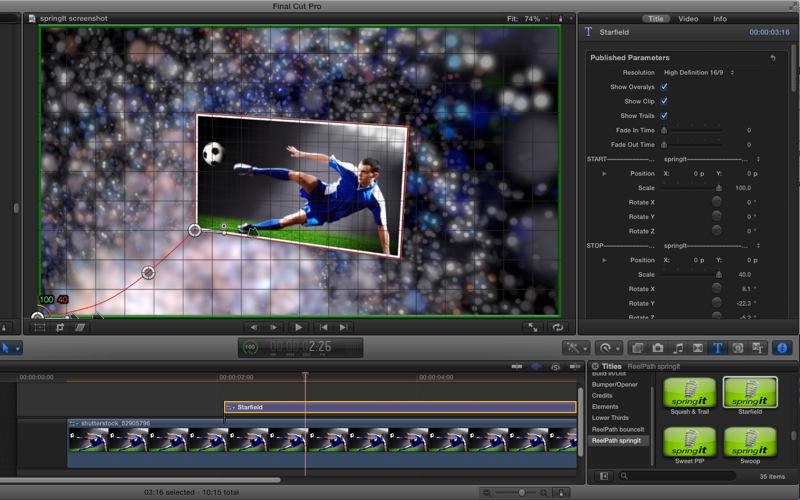Open the Enhancements magic wand menu
The height and width of the screenshot is (500, 800).
click(576, 348)
